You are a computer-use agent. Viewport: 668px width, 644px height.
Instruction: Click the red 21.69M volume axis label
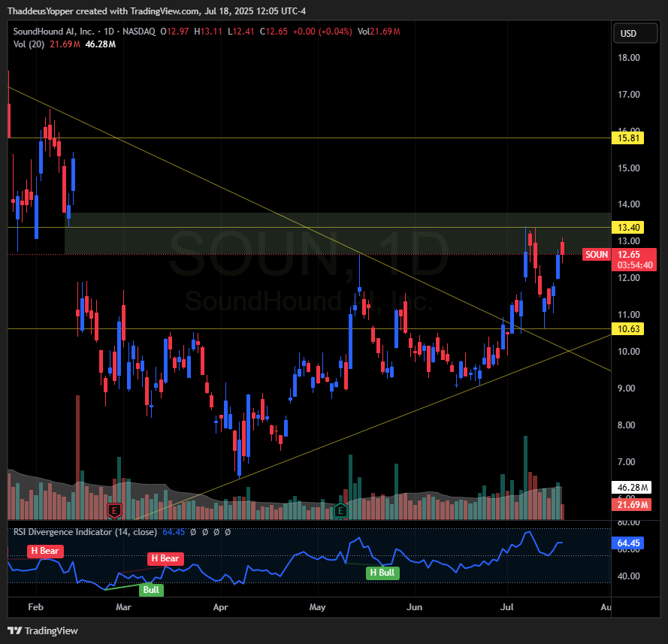(631, 505)
